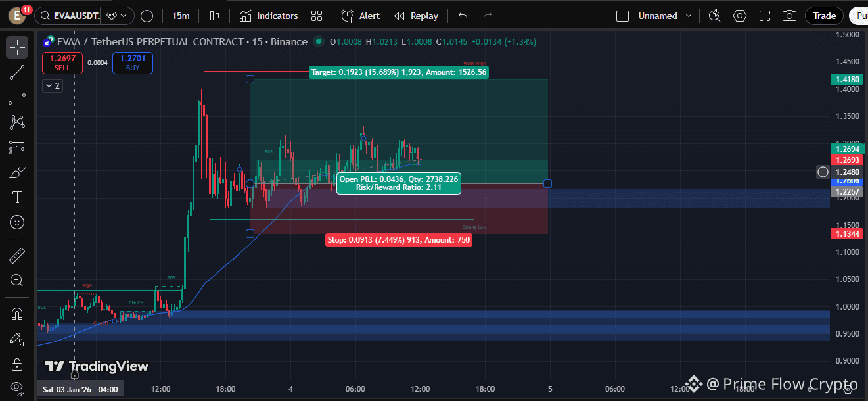This screenshot has height=401, width=868.
Task: Toggle hide all drawings eye icon
Action: coord(17,388)
